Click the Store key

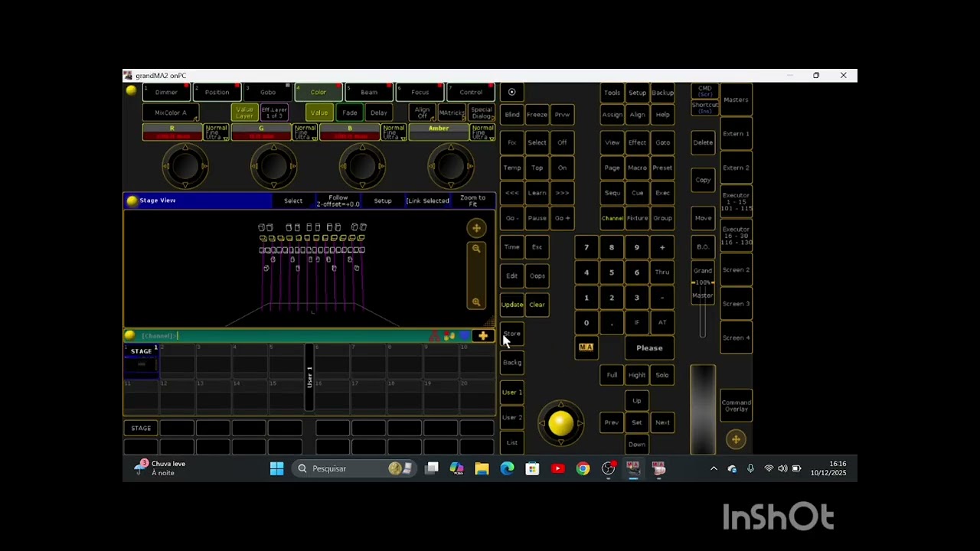click(x=511, y=334)
